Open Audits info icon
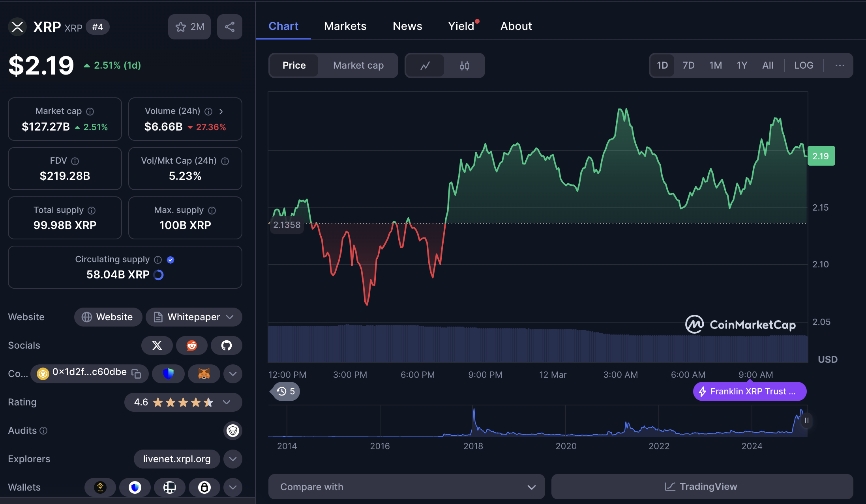 click(x=44, y=431)
